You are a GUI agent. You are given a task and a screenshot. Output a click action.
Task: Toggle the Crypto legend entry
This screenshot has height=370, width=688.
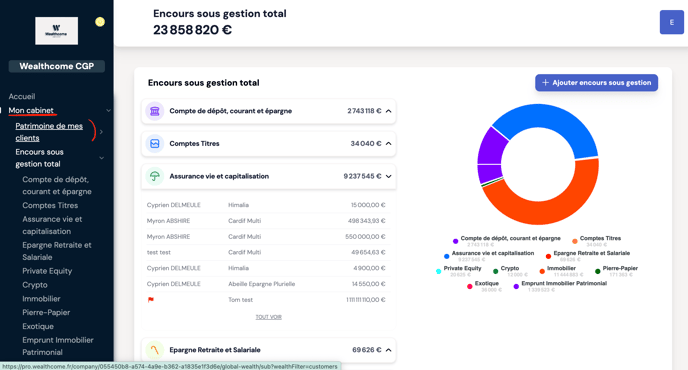click(506, 271)
